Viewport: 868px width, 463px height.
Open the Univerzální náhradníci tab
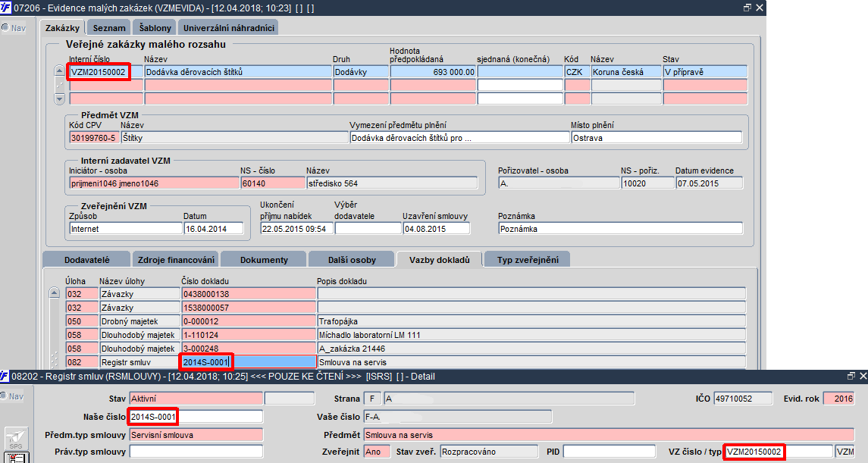pyautogui.click(x=229, y=27)
